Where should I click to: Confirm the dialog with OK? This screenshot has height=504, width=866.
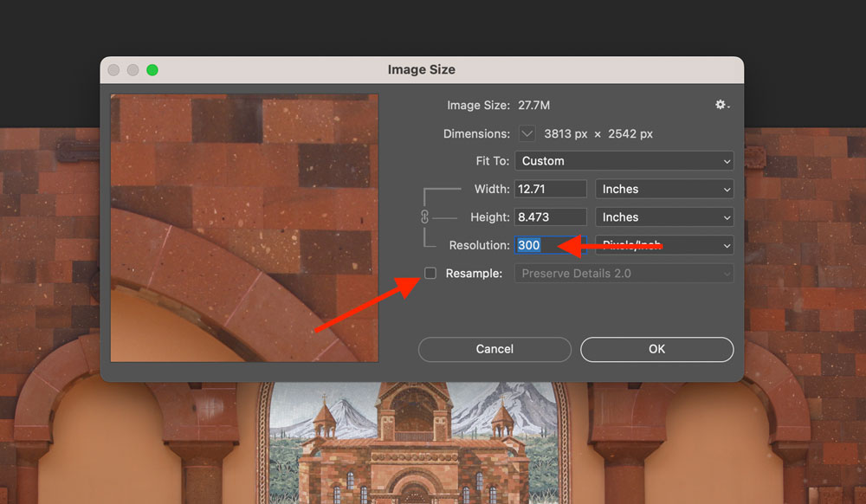coord(656,349)
